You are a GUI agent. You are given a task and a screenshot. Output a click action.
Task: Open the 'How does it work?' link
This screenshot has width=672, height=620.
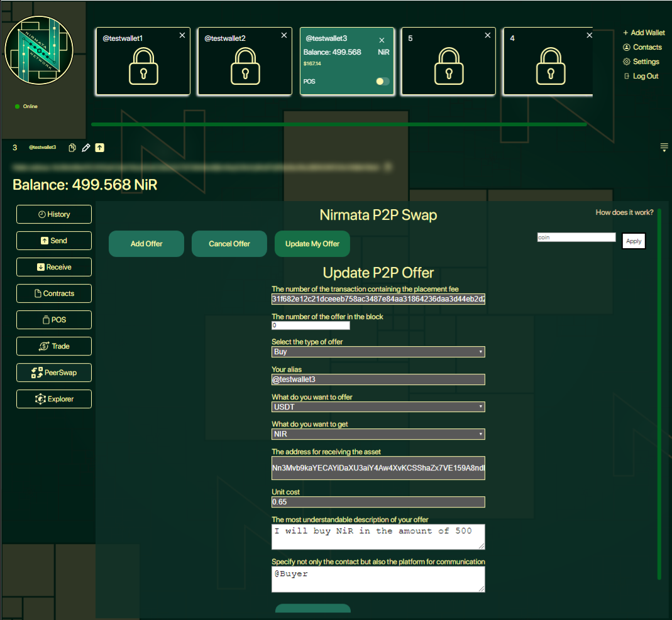pyautogui.click(x=624, y=212)
